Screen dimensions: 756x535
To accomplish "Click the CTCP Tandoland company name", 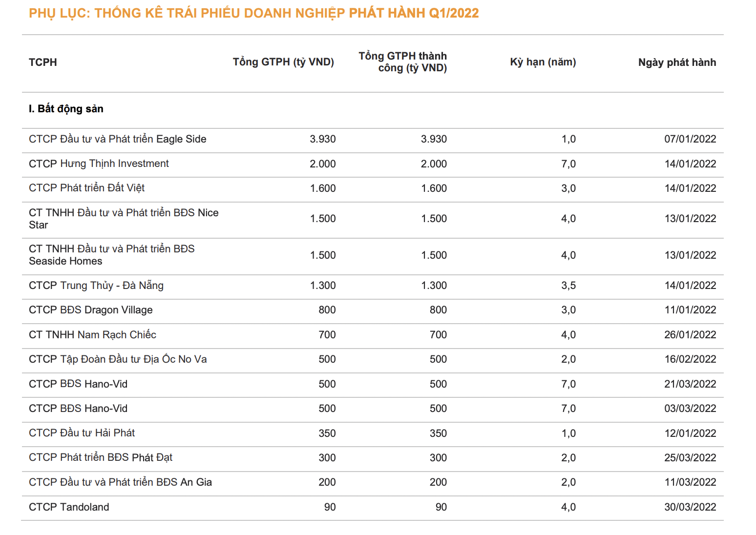I will tap(69, 507).
